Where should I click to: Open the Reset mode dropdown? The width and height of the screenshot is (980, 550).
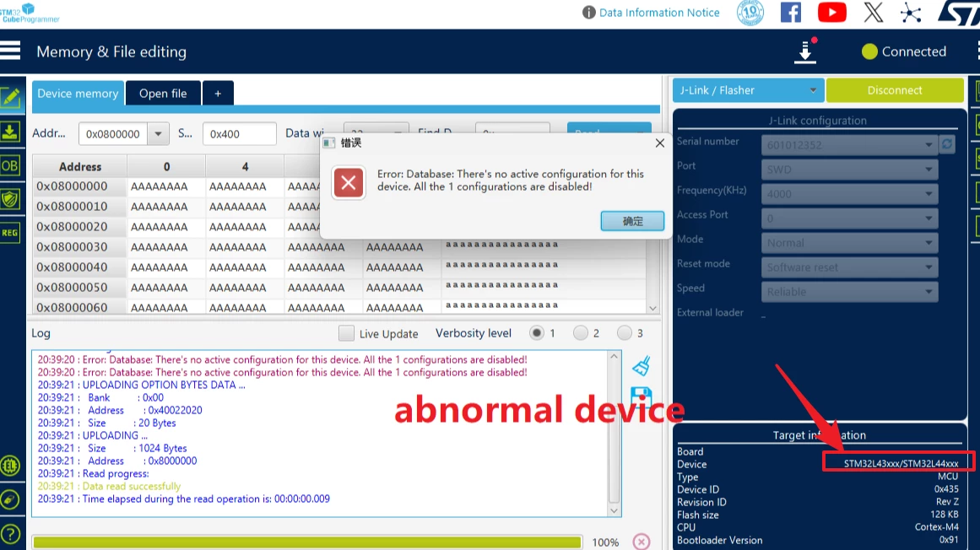(849, 267)
